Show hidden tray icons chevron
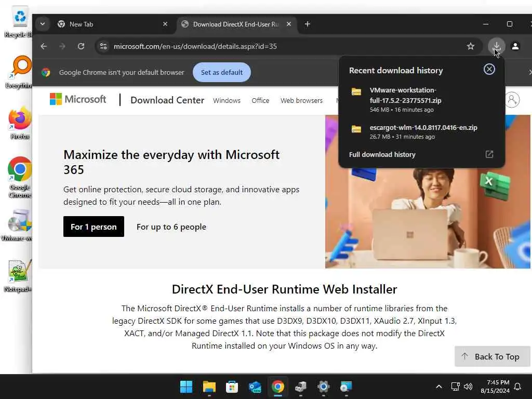 [438, 387]
